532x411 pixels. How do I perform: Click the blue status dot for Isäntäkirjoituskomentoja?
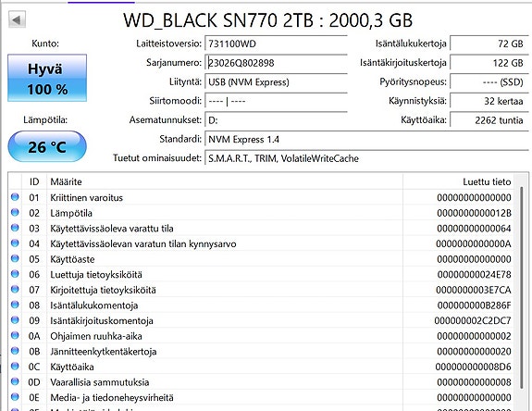point(15,320)
